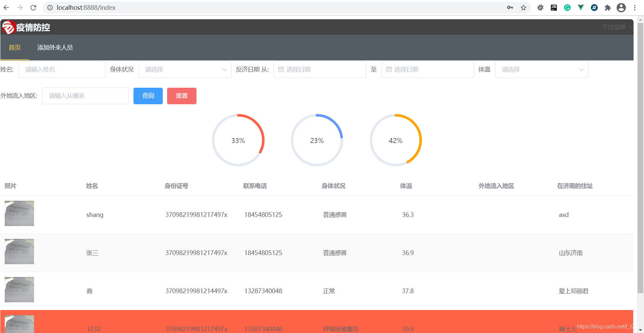Open photo thumbnail in shang row
Viewport: 644px width, 333px height.
(x=19, y=214)
